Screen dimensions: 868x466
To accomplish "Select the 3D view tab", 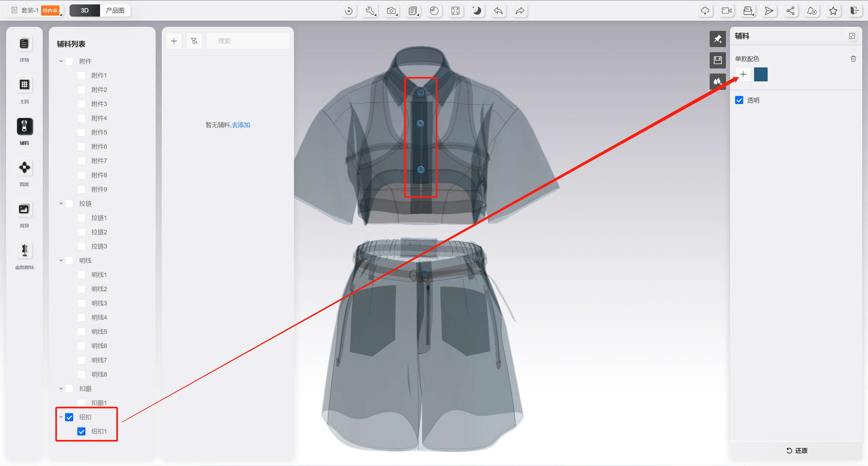I will pos(85,11).
